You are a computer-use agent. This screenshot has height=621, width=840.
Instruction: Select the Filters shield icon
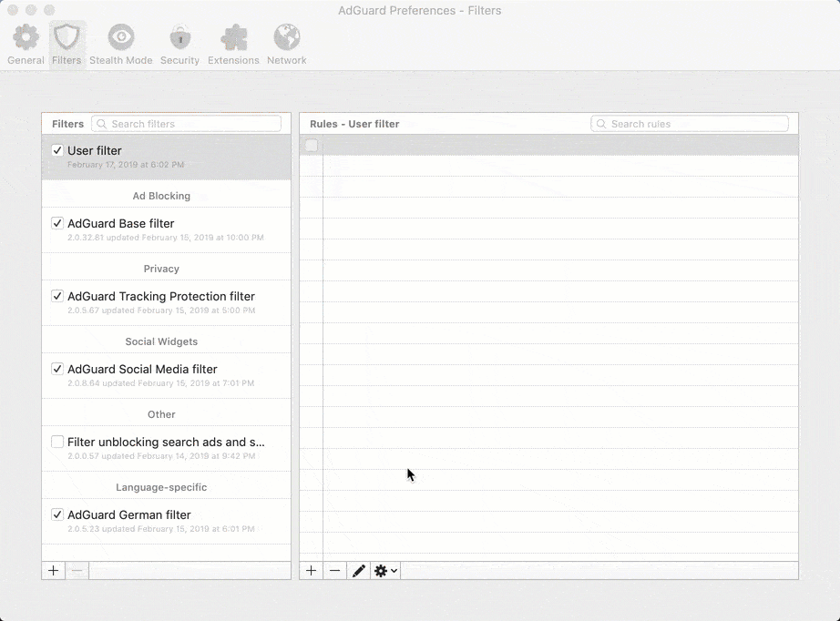(67, 37)
